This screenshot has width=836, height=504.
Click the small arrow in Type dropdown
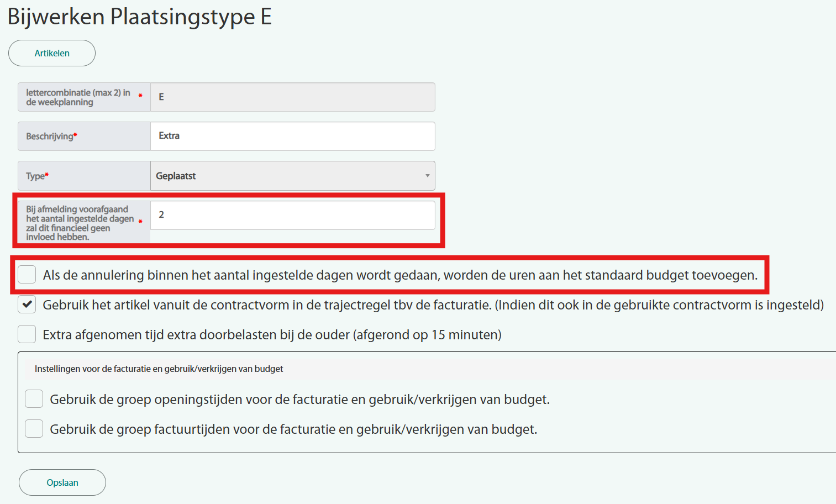coord(427,176)
